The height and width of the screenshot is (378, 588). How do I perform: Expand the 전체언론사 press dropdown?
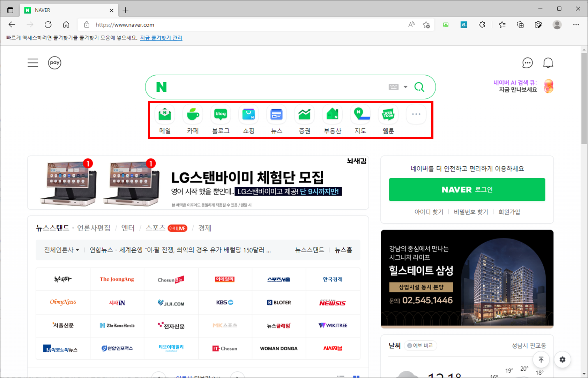pyautogui.click(x=61, y=250)
